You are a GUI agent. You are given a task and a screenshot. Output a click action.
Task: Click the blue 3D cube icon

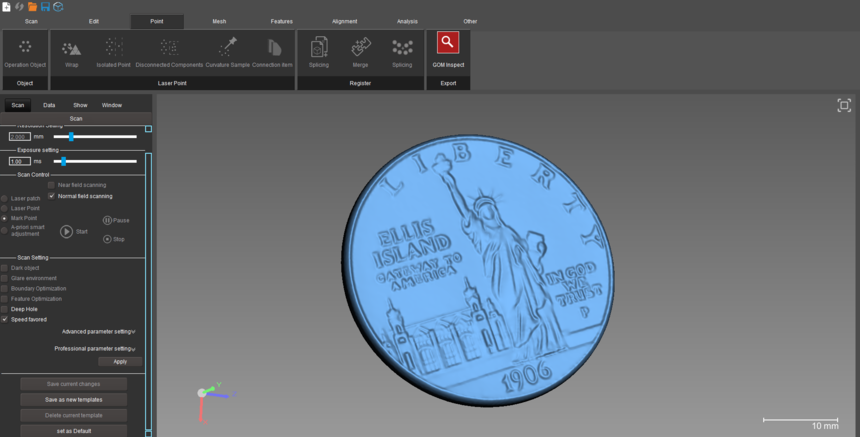(x=58, y=7)
